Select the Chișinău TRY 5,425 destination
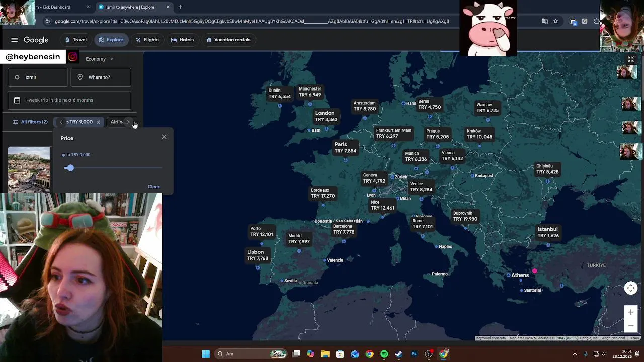The height and width of the screenshot is (362, 644). 547,169
